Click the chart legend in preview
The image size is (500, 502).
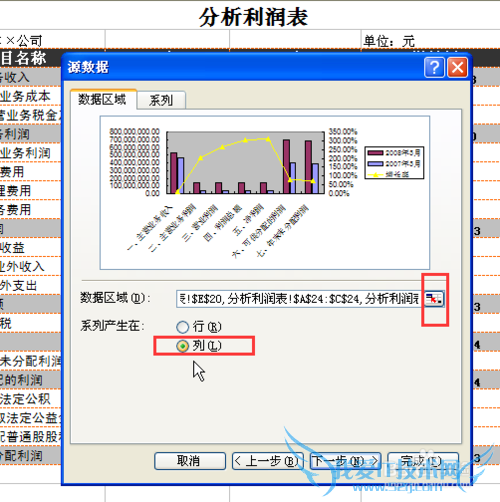tap(394, 163)
